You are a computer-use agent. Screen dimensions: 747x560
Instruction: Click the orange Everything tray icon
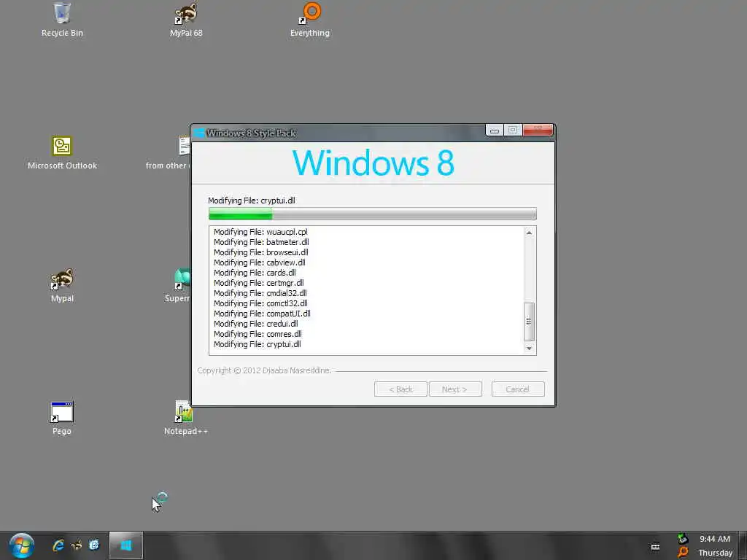[683, 553]
